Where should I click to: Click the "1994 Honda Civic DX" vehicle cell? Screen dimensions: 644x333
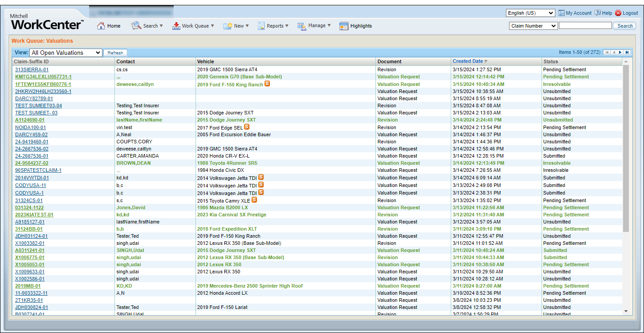(220, 170)
